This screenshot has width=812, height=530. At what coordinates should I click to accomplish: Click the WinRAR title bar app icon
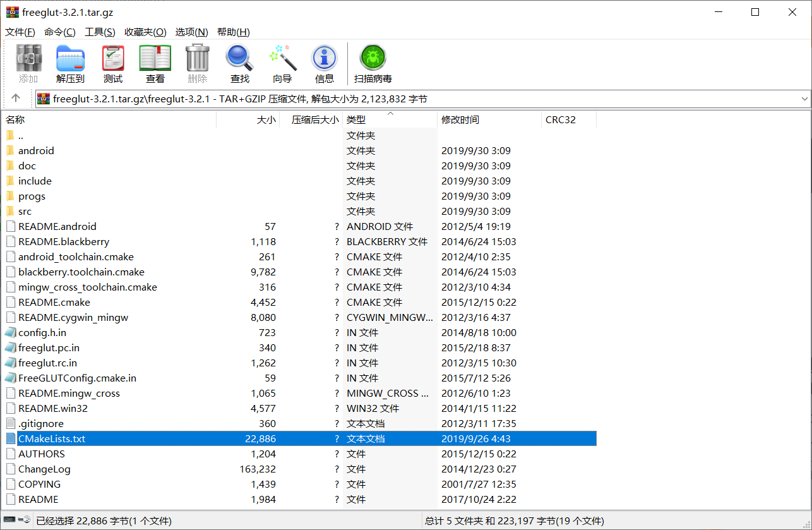(x=12, y=12)
